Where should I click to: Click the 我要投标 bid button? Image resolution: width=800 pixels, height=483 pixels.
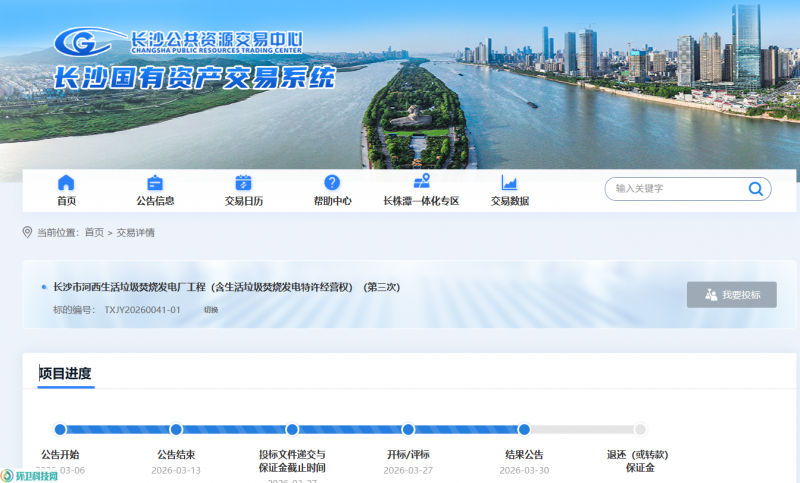(731, 295)
